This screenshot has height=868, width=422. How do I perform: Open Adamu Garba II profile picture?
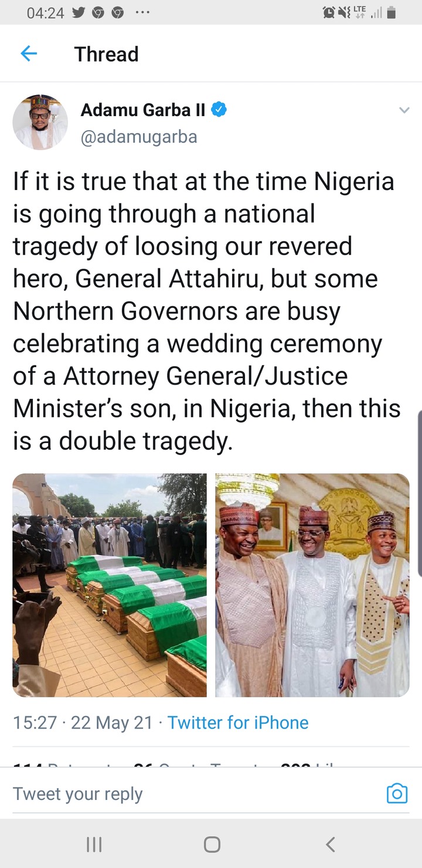[40, 122]
